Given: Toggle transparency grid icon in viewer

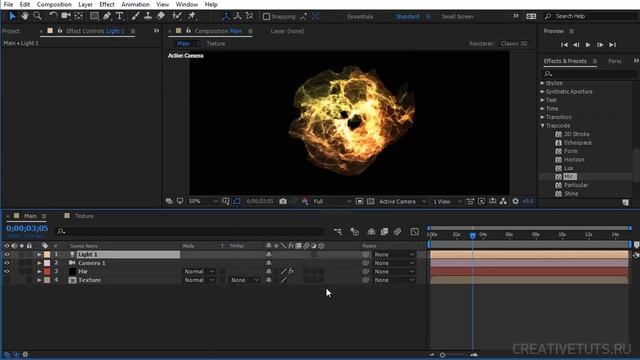Looking at the screenshot, I should (x=371, y=201).
